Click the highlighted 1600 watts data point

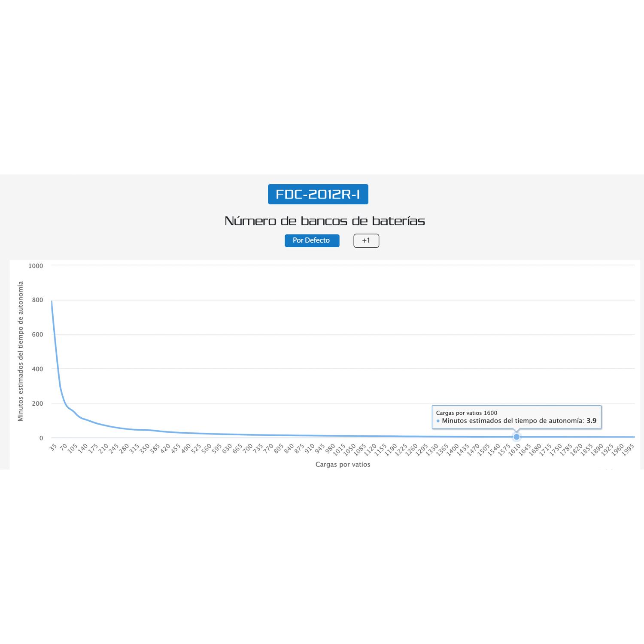click(x=516, y=437)
